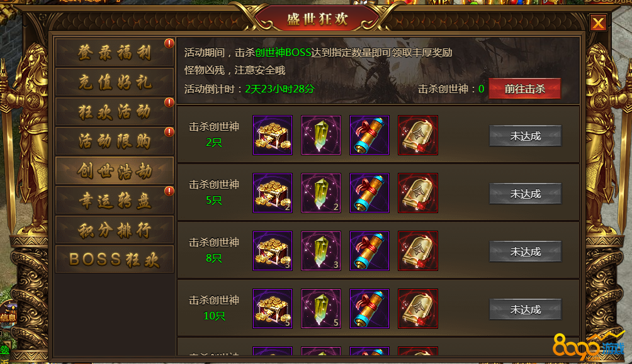Screen dimensions: 632x364
Task: Open the BOSS狂欢 tab
Action: (115, 259)
